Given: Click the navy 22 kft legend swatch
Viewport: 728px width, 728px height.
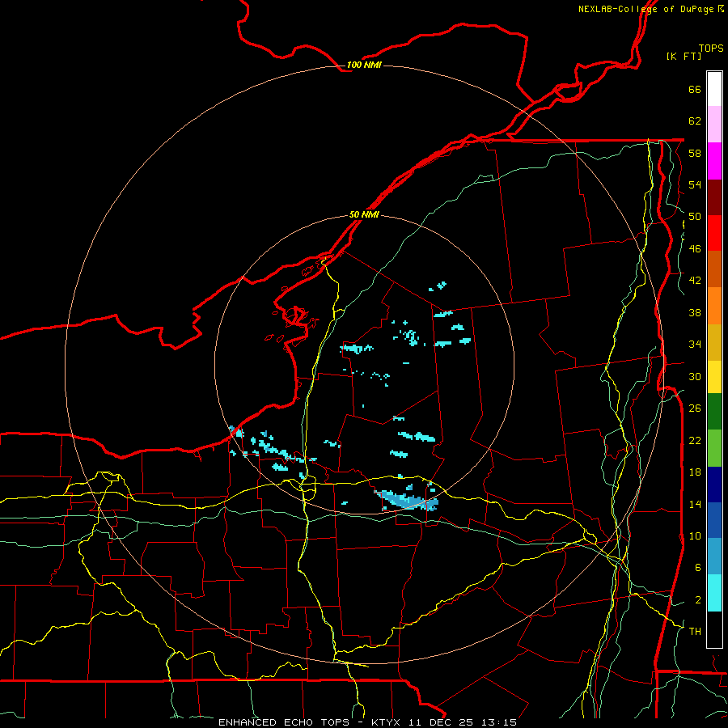Looking at the screenshot, I should tap(714, 485).
